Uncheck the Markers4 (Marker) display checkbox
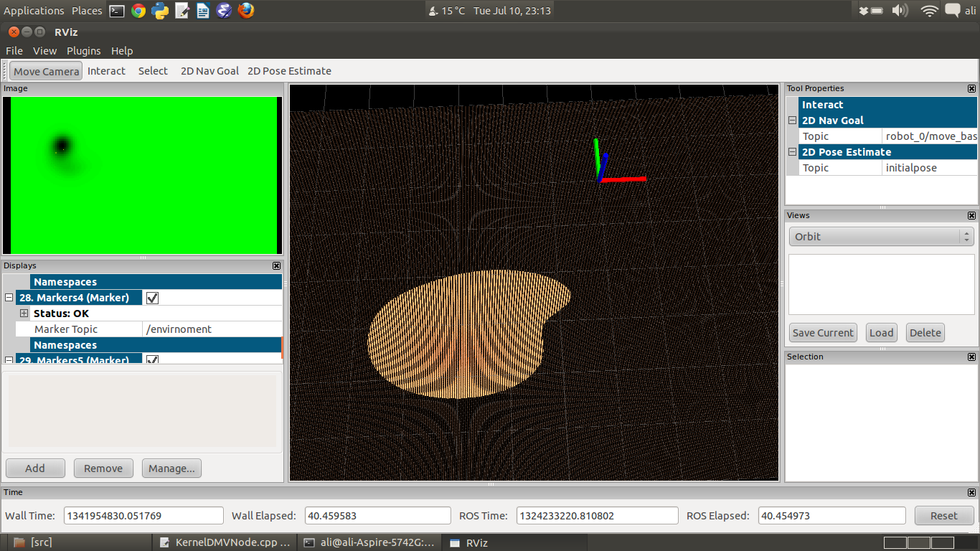This screenshot has width=980, height=551. (152, 298)
